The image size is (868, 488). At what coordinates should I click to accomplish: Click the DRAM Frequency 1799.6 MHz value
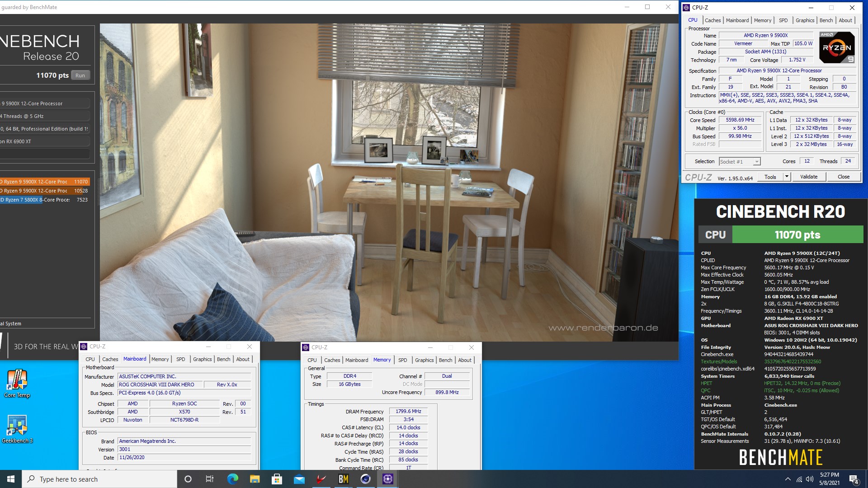pos(408,411)
